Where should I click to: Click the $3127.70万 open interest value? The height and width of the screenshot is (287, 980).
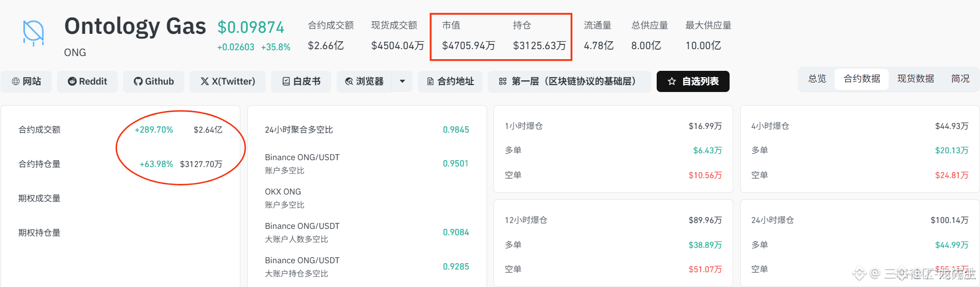201,164
